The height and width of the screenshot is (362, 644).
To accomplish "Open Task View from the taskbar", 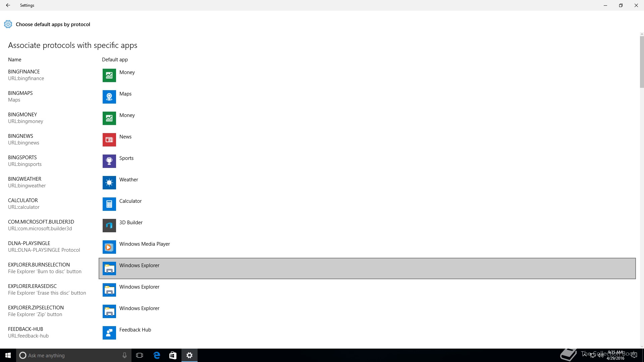I will 140,355.
